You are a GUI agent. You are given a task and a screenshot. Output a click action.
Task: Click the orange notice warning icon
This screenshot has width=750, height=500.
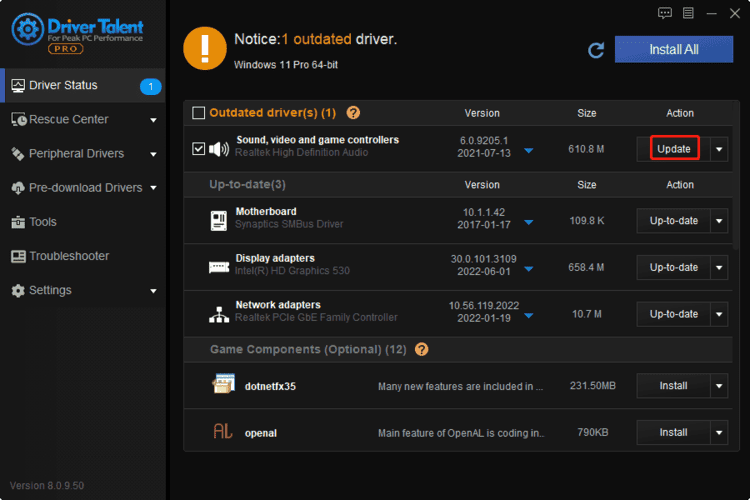click(205, 48)
